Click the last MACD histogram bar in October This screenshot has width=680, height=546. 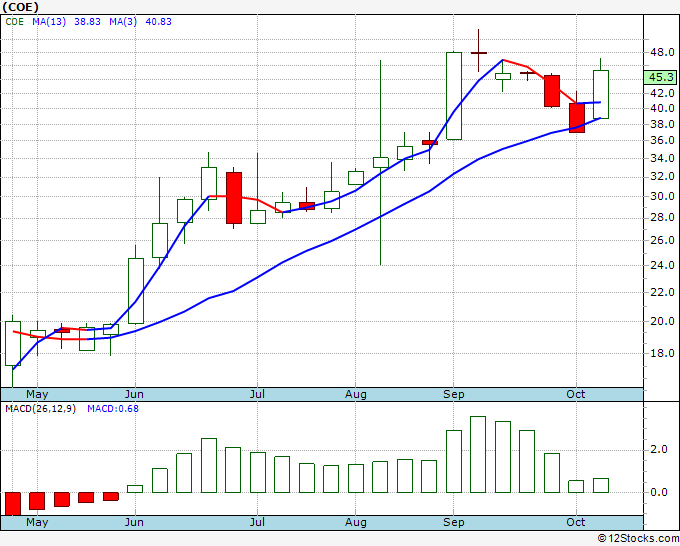pyautogui.click(x=601, y=485)
